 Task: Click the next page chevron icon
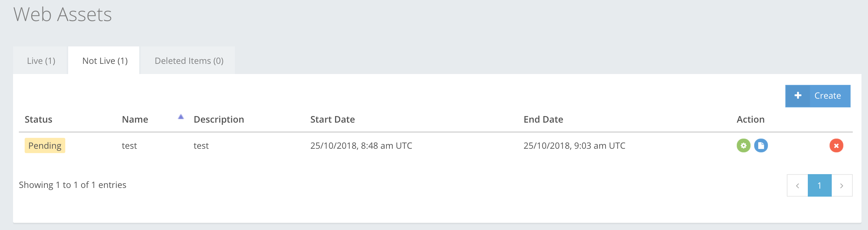842,185
